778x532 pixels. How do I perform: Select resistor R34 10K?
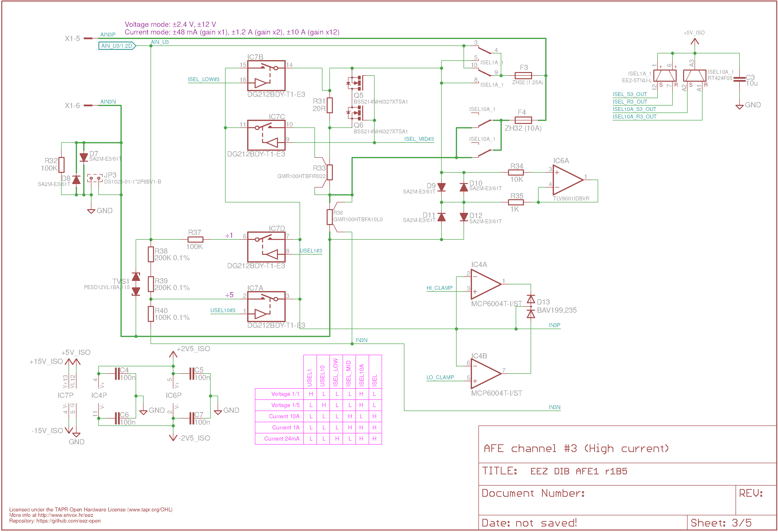(x=516, y=172)
